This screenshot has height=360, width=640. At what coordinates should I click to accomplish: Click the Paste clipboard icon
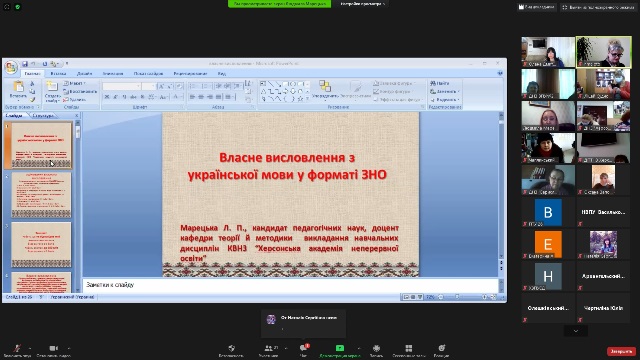[18, 87]
